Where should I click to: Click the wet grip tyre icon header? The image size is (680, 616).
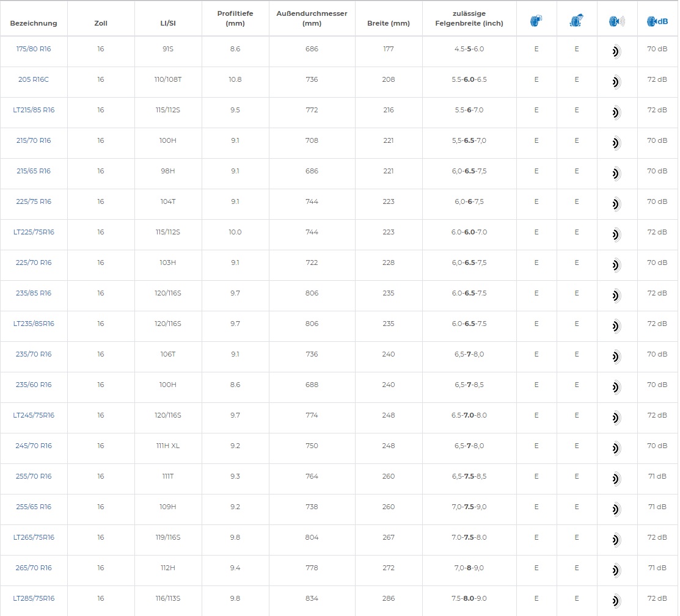(x=576, y=20)
